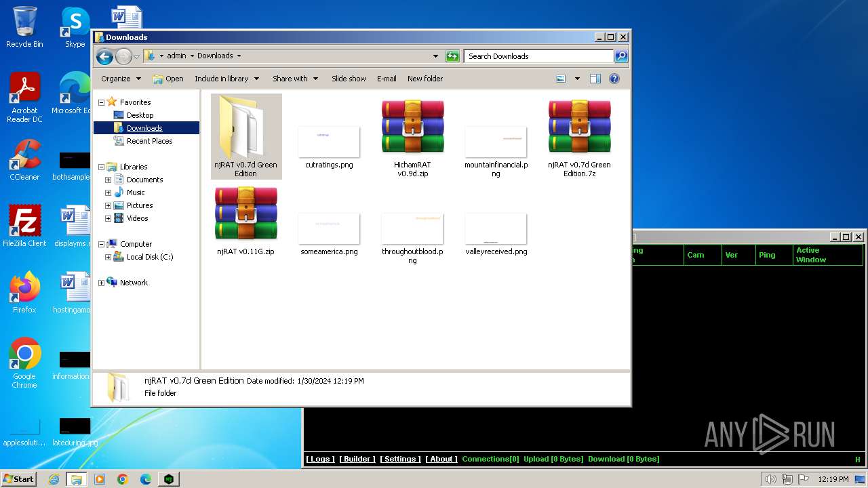Viewport: 868px width, 488px height.
Task: Open the recent pages dropdown arrow
Action: (136, 56)
